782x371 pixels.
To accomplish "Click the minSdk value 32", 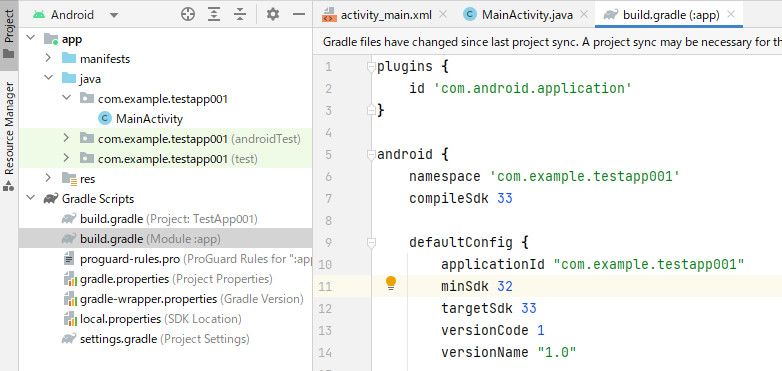I will click(x=505, y=286).
